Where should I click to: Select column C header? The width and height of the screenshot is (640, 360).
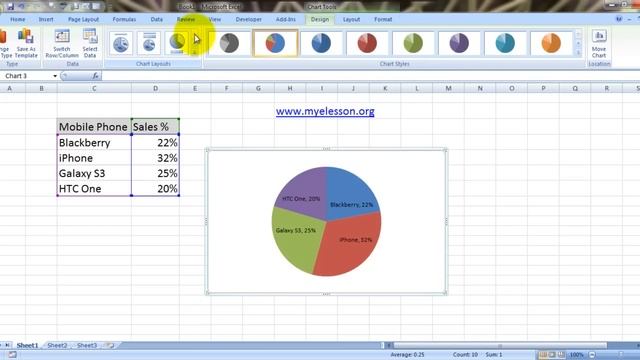(94, 88)
